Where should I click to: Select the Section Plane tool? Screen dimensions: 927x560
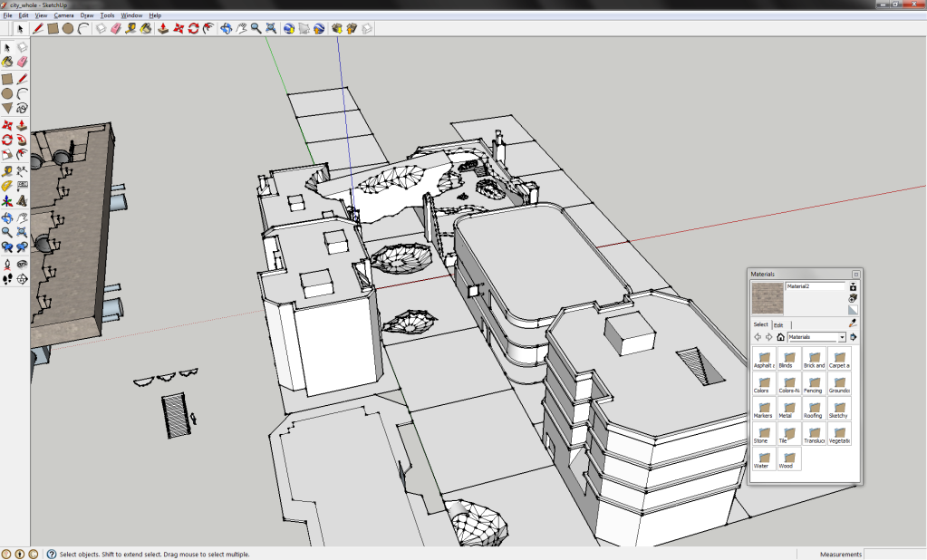coord(22,279)
